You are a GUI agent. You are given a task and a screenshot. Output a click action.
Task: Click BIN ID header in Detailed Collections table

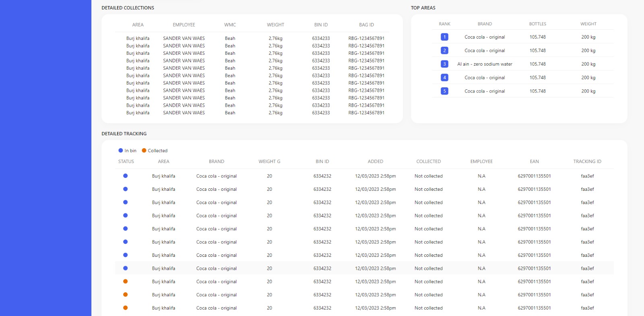click(321, 25)
